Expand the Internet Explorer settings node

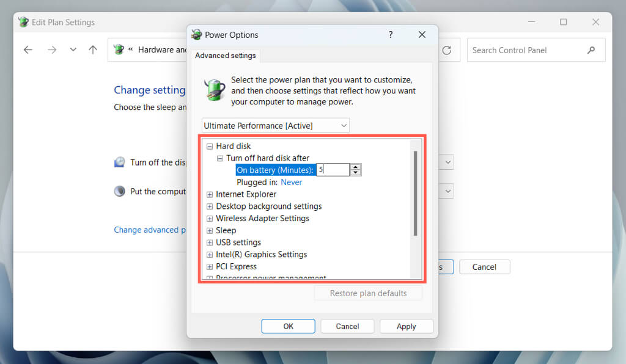pos(210,194)
